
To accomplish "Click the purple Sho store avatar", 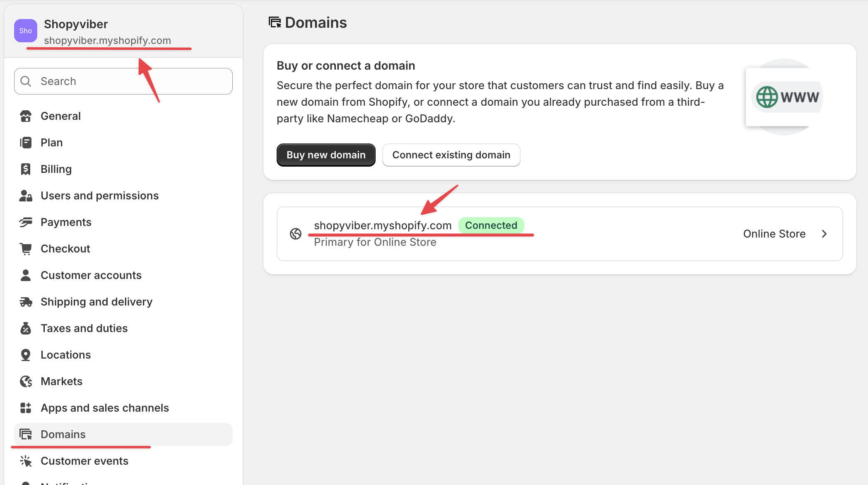I will click(x=25, y=30).
